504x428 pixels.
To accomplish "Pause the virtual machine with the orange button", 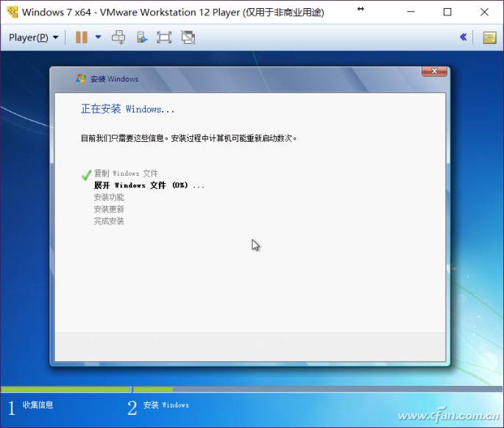I will click(x=82, y=38).
